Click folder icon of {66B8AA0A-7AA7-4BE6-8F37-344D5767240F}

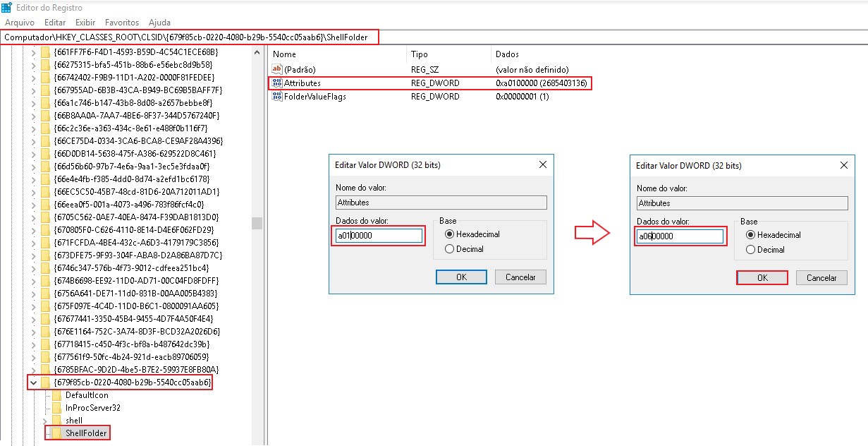[46, 116]
